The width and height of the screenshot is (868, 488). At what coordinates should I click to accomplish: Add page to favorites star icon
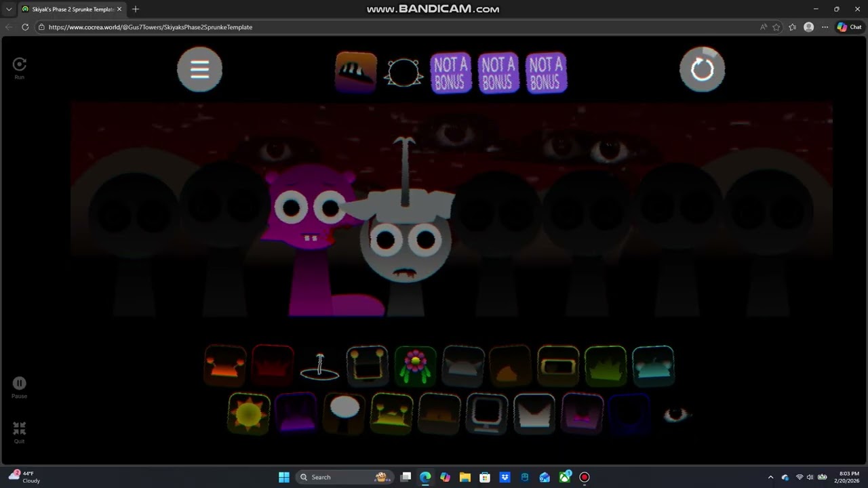click(776, 27)
